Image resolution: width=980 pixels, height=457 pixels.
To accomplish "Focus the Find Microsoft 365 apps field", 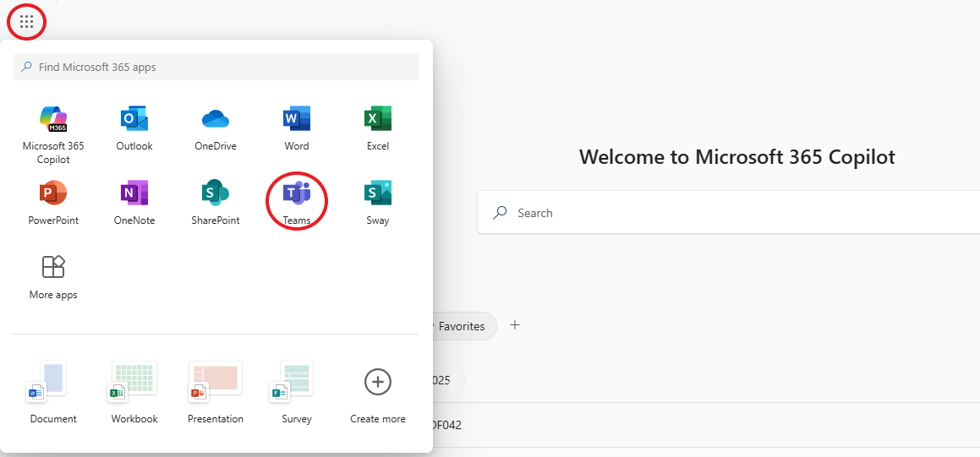I will point(216,67).
